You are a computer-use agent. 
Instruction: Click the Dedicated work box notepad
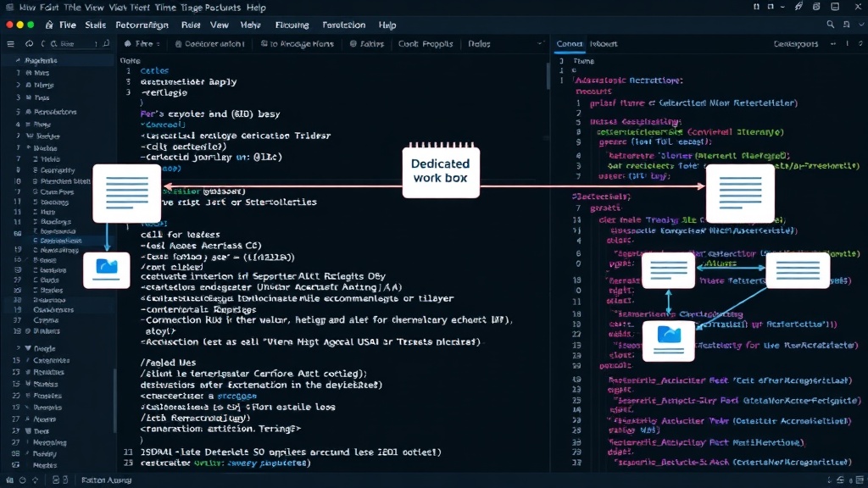[x=441, y=170]
